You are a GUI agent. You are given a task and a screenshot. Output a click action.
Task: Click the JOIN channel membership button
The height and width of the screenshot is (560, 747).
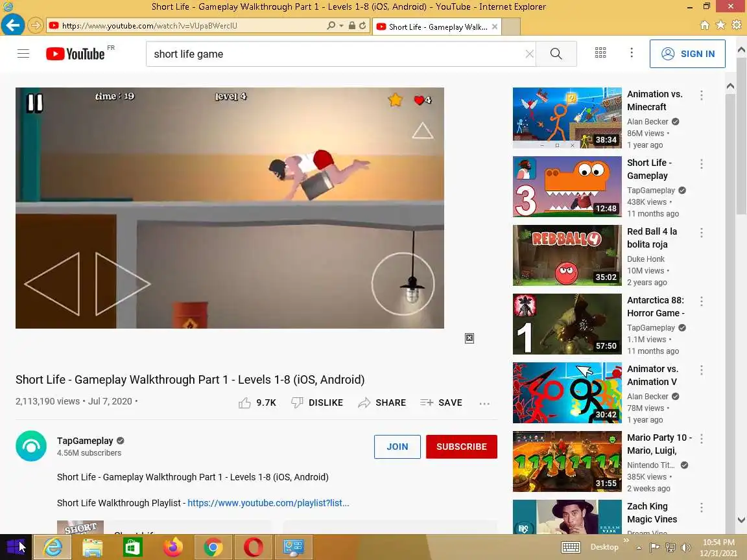397,447
